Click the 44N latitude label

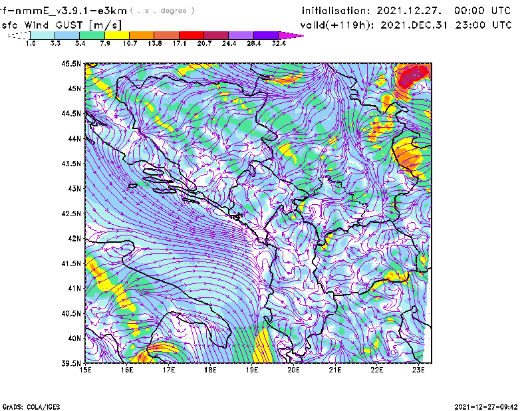point(74,138)
